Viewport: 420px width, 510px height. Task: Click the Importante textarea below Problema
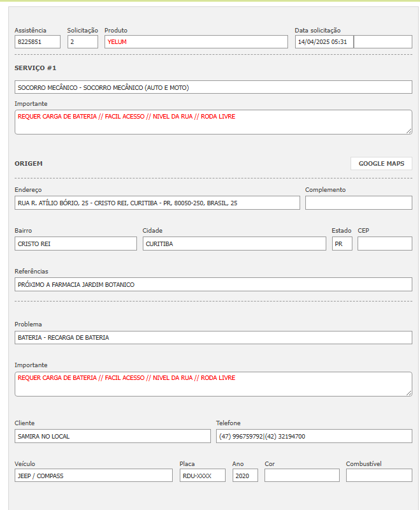pos(213,384)
